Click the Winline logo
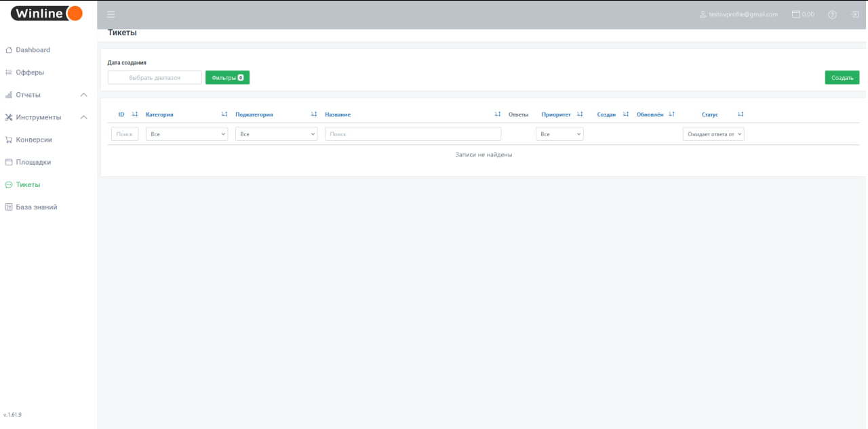 click(x=47, y=14)
